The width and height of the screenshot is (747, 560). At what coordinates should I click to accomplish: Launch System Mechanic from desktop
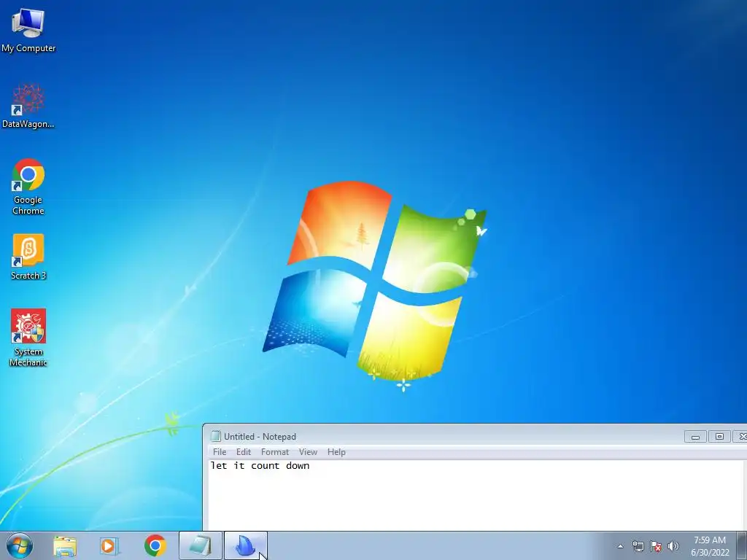(28, 338)
